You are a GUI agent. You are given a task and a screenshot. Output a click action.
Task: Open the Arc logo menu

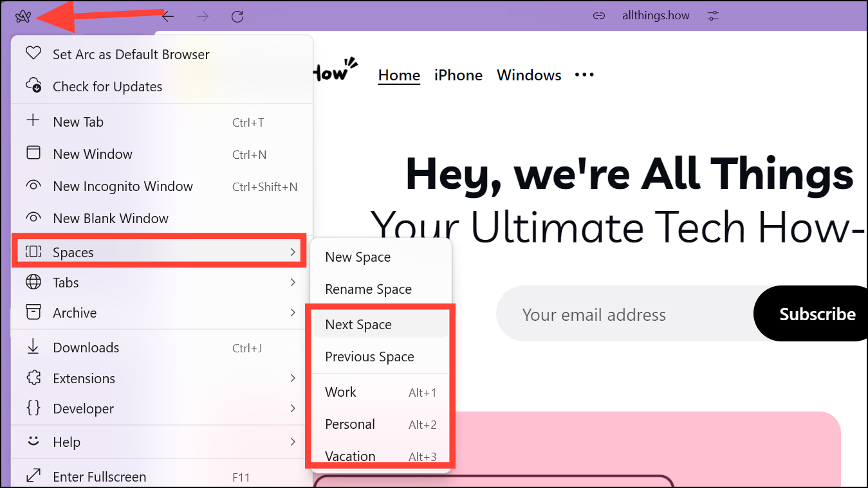23,16
